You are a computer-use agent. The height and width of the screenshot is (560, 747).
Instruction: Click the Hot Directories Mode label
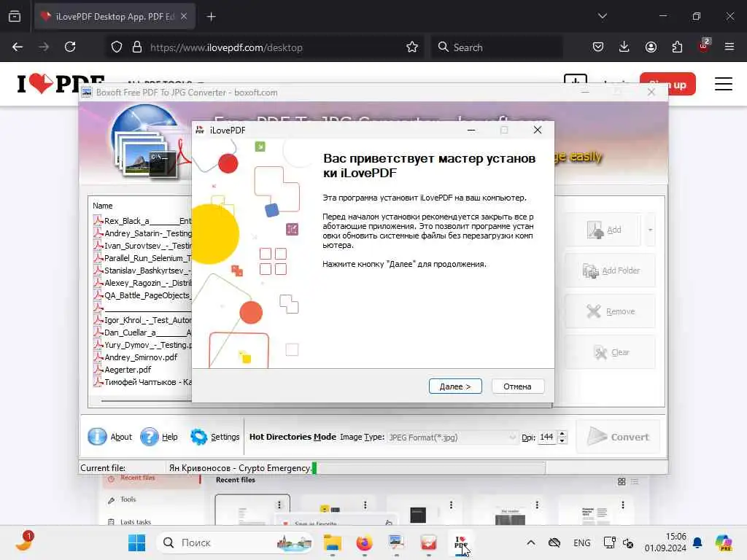[x=293, y=437]
